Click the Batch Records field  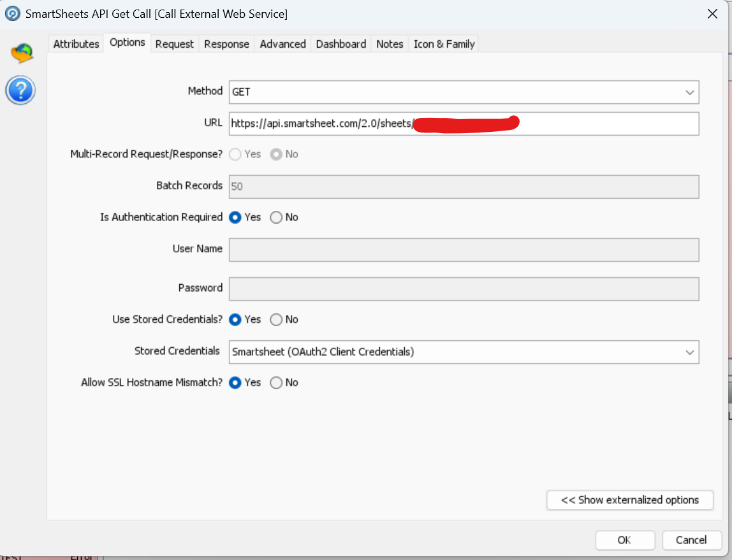click(x=464, y=187)
